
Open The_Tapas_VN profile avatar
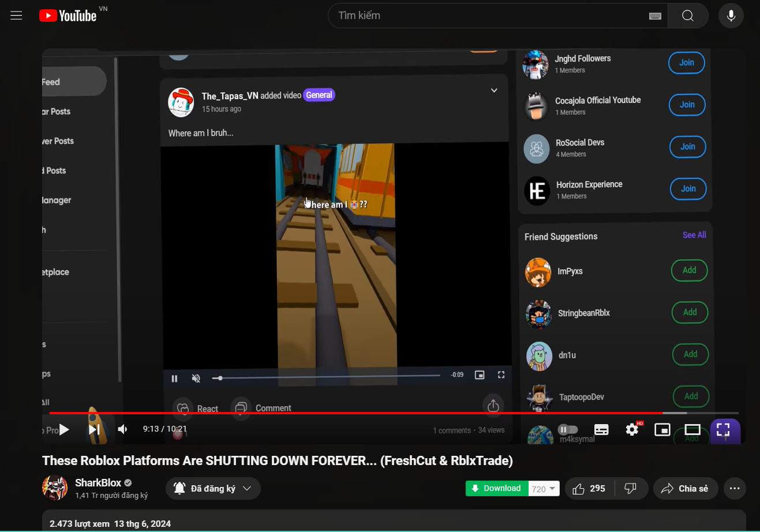click(x=181, y=102)
